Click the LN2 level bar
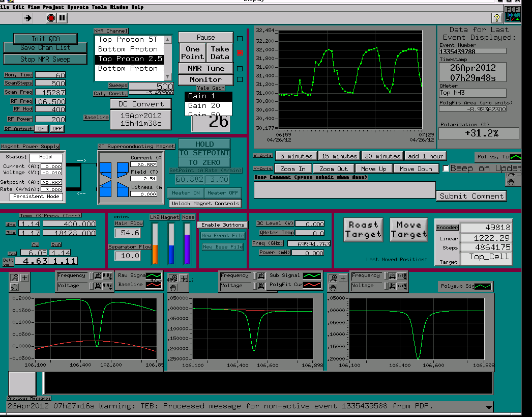 click(155, 243)
